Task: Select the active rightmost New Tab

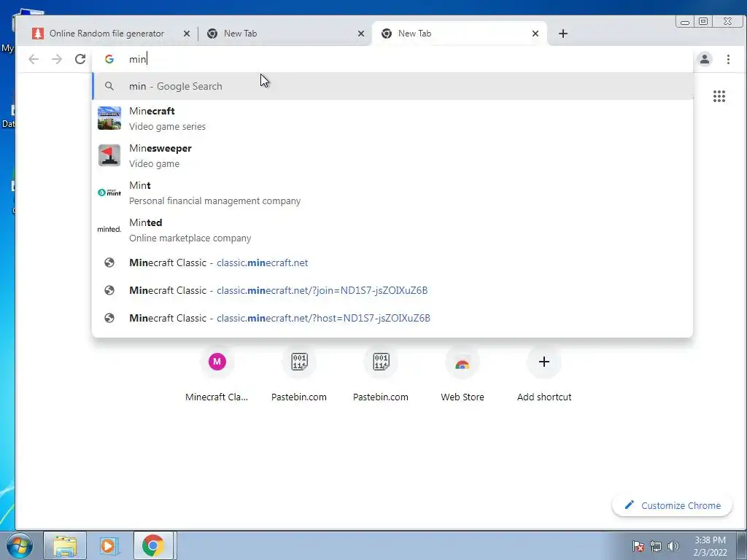Action: 460,34
